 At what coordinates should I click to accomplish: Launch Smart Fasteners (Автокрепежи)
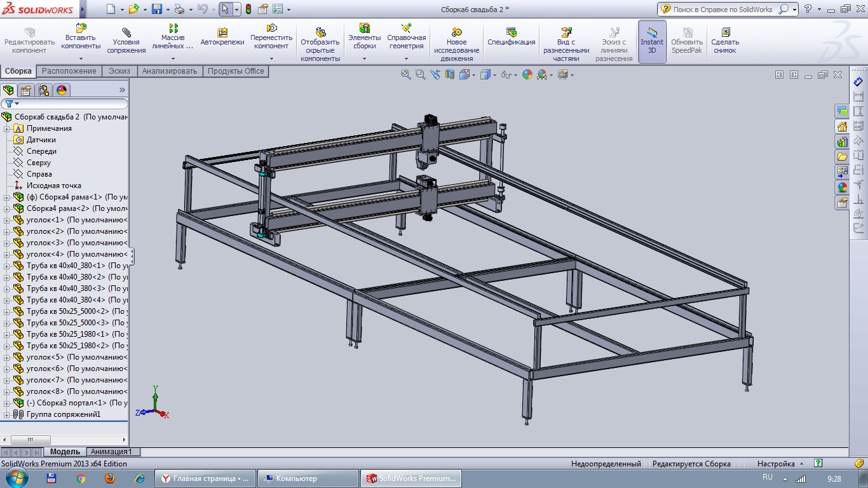click(x=222, y=37)
